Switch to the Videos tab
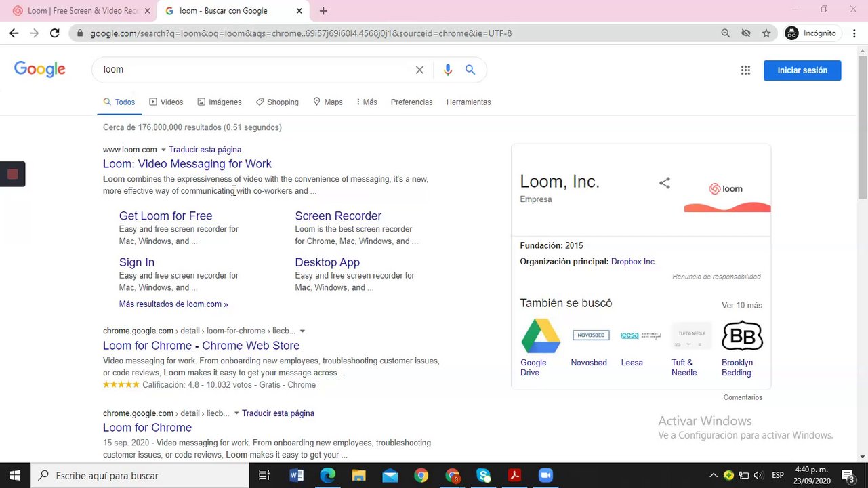Viewport: 868px width, 488px height. [x=166, y=102]
